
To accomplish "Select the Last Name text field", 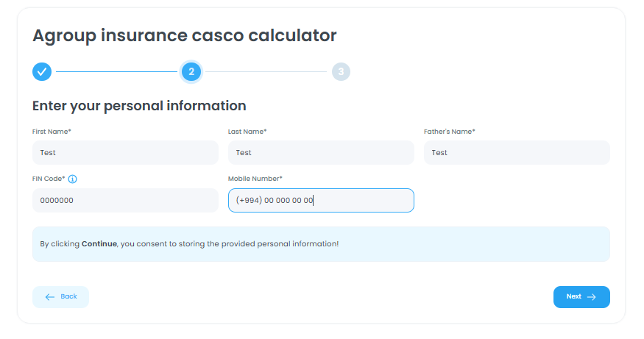I will click(x=321, y=153).
